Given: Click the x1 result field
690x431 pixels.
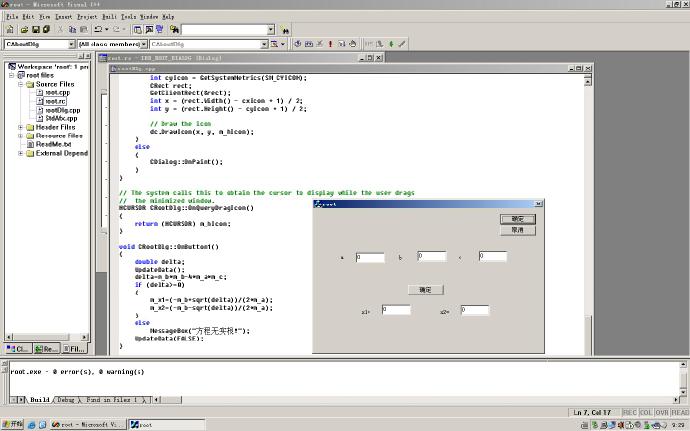Looking at the screenshot, I should tap(396, 310).
